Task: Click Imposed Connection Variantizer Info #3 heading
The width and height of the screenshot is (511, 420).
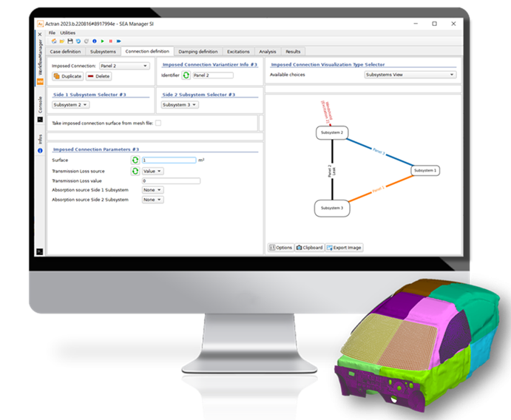Action: 209,64
